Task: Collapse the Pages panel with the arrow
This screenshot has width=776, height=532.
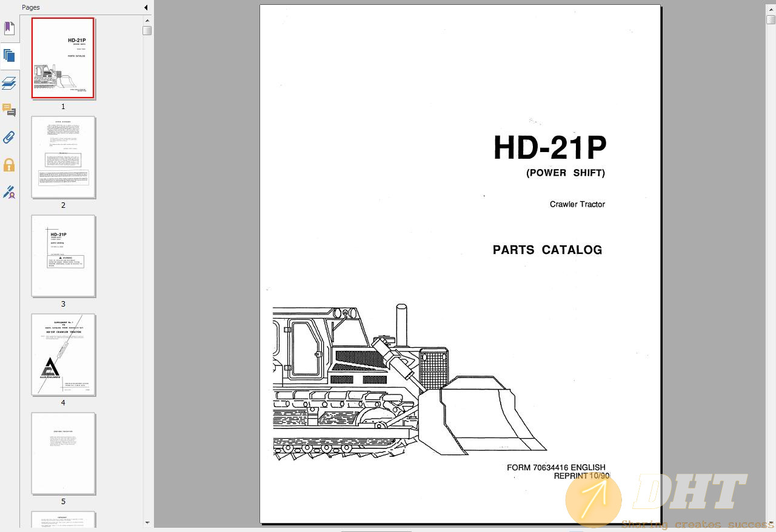Action: 146,7
